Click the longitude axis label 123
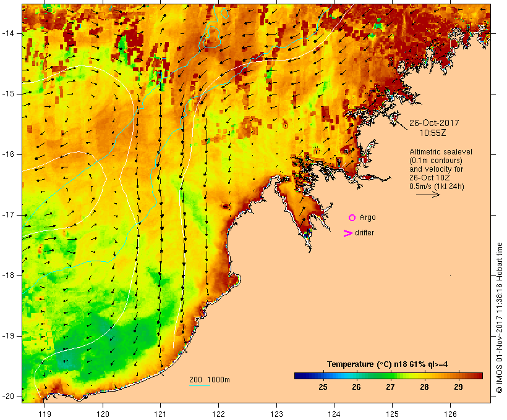 (276, 414)
